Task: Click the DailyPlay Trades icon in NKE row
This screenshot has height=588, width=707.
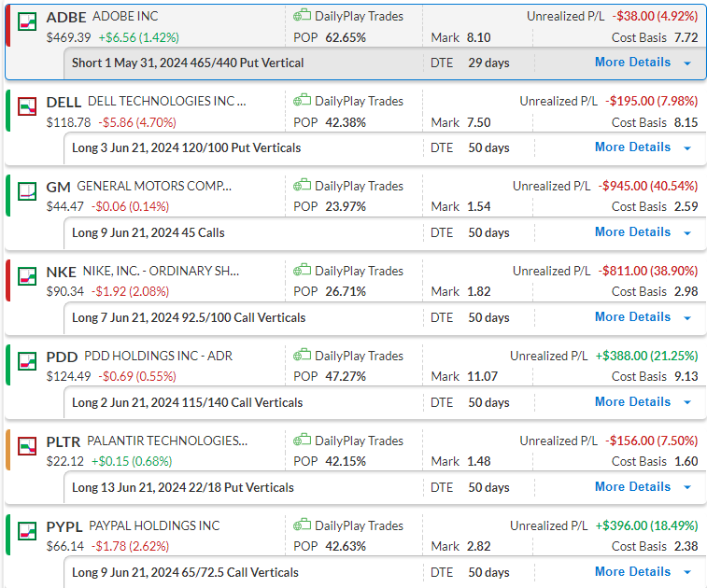Action: tap(302, 270)
